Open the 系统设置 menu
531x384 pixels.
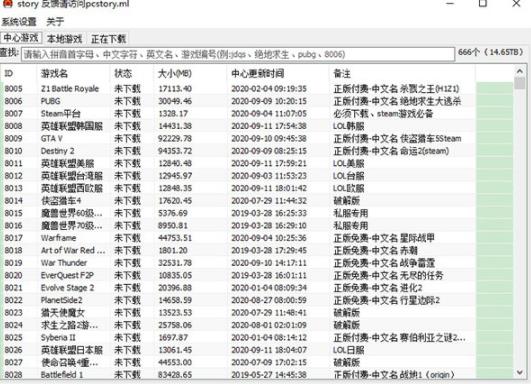[x=19, y=22]
